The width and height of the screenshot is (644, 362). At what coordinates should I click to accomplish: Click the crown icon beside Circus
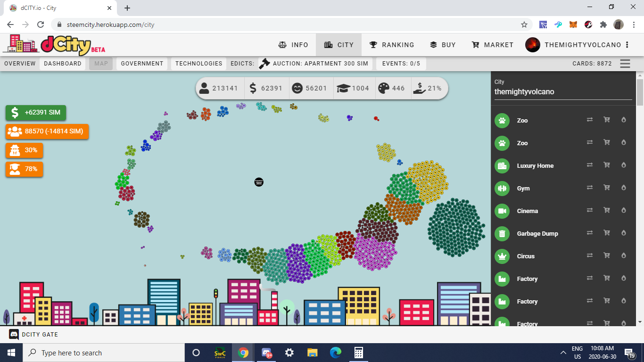502,256
